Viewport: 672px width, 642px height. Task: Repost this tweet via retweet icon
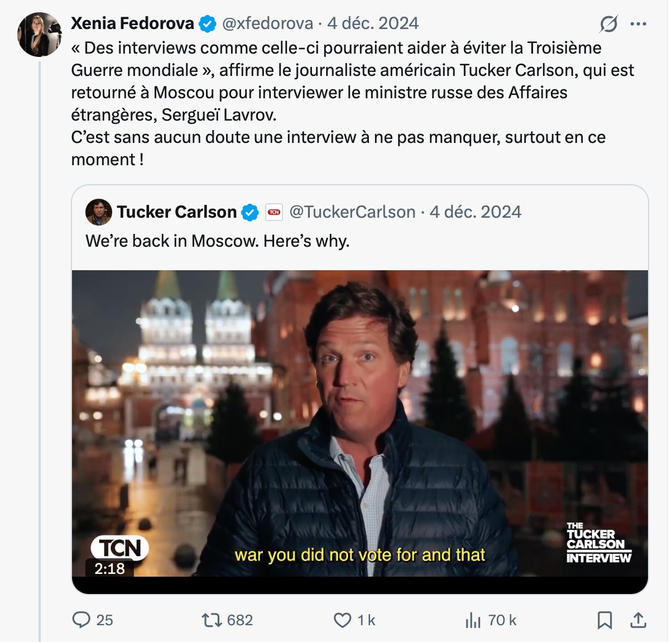(212, 620)
